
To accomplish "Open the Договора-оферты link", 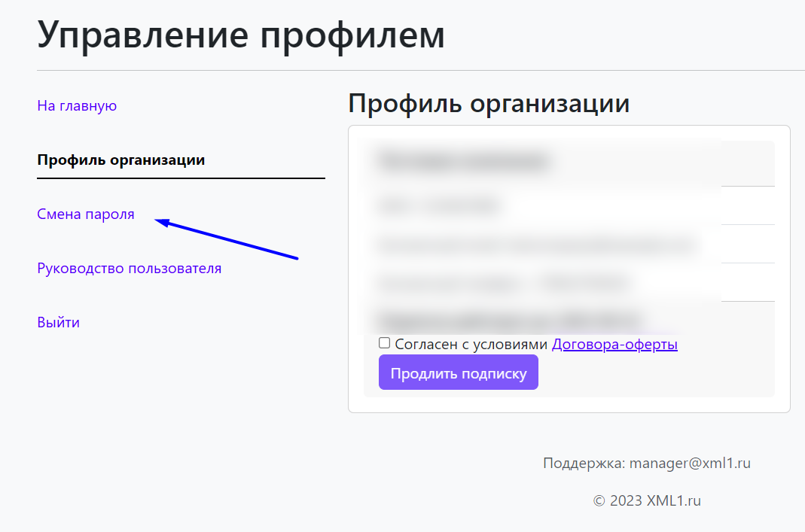I will coord(614,345).
